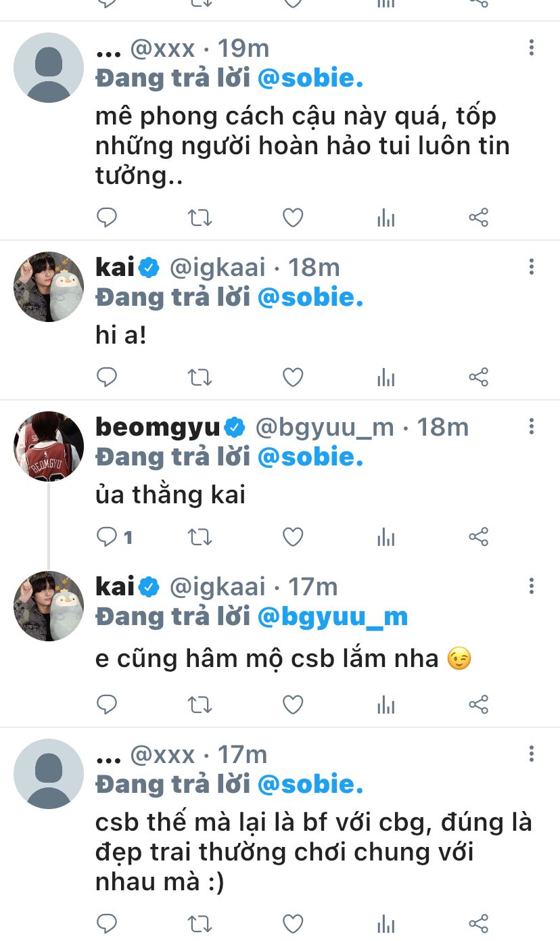Retweet beomgyu's "ủa thằng kai" reply
Viewport: 560px width, 941px height.
[x=200, y=537]
